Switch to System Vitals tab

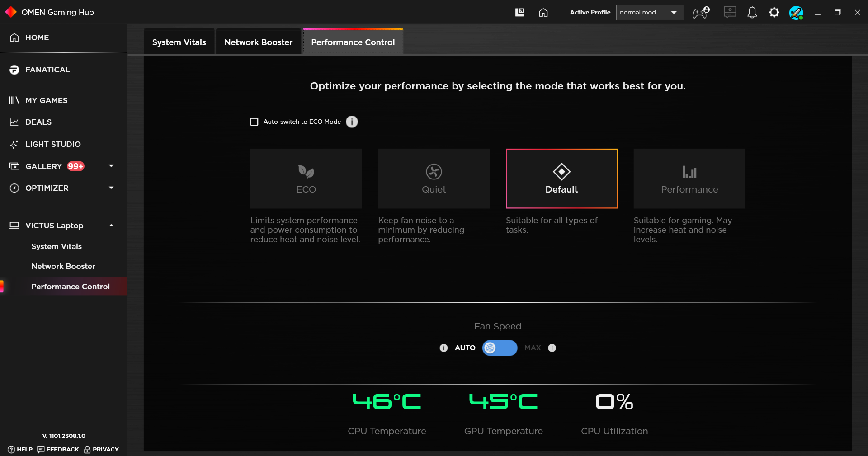tap(179, 42)
